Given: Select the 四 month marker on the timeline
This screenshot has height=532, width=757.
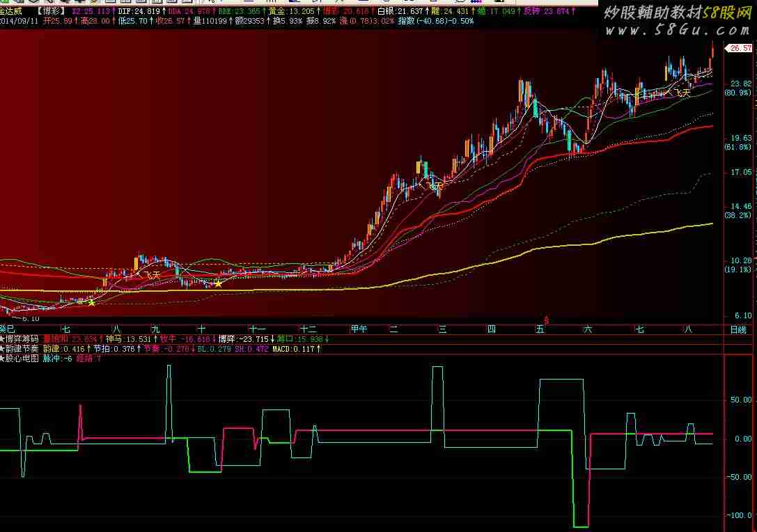Looking at the screenshot, I should click(x=492, y=329).
